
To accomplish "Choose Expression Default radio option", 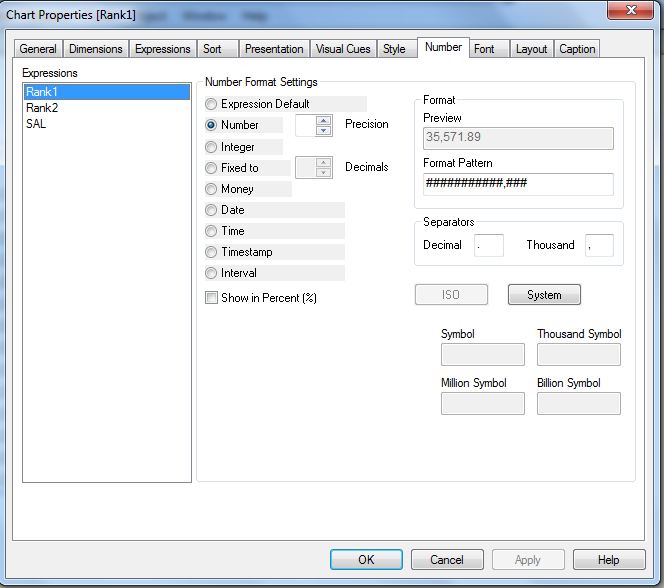I will point(211,104).
